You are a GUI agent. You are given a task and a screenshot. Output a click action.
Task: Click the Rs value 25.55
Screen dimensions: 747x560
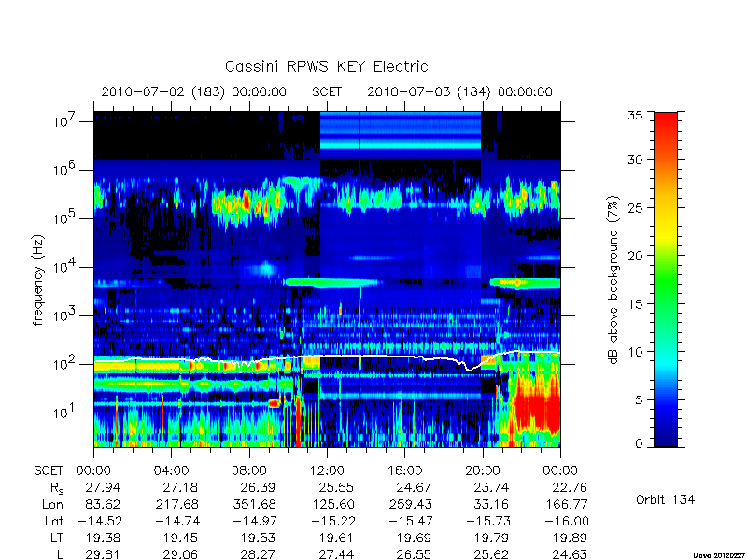(336, 487)
